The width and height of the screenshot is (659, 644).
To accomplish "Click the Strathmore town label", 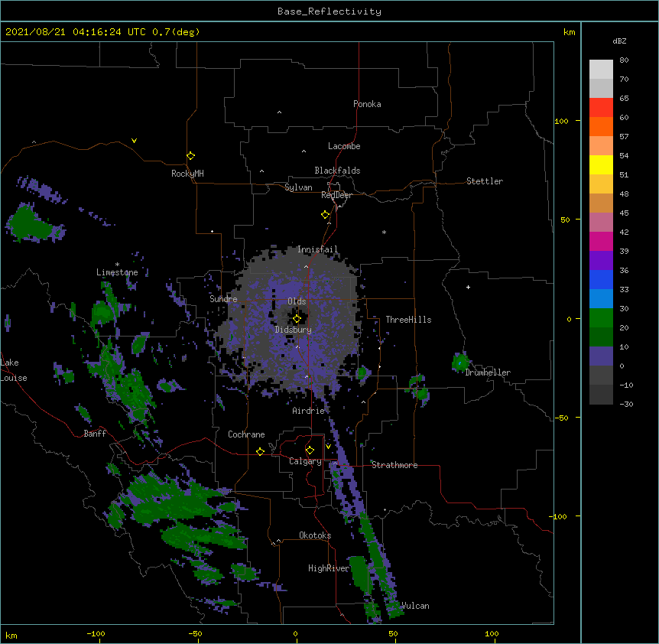I will click(x=394, y=465).
